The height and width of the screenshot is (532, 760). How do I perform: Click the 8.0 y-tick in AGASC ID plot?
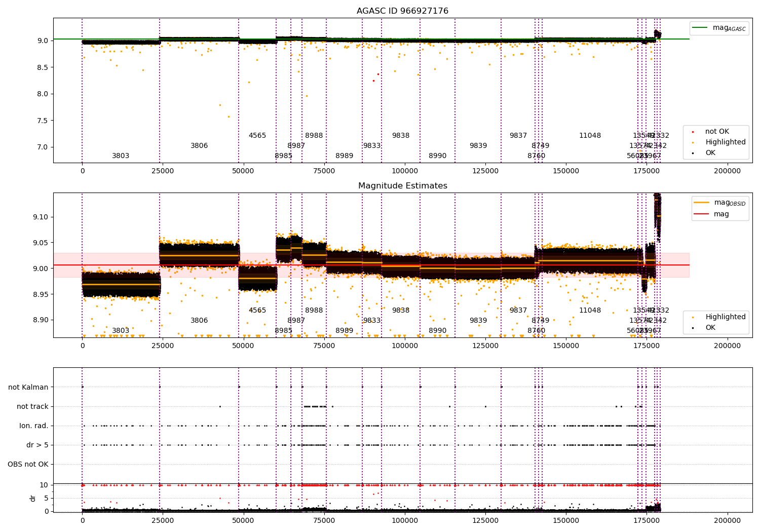43,94
